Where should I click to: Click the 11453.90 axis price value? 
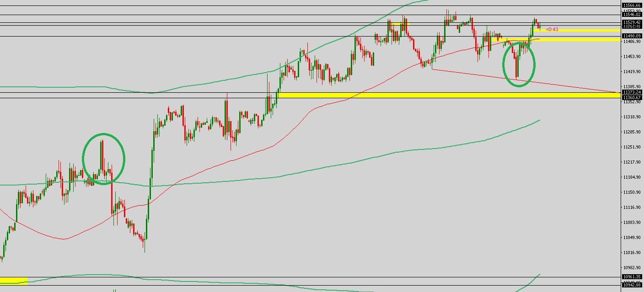point(632,57)
